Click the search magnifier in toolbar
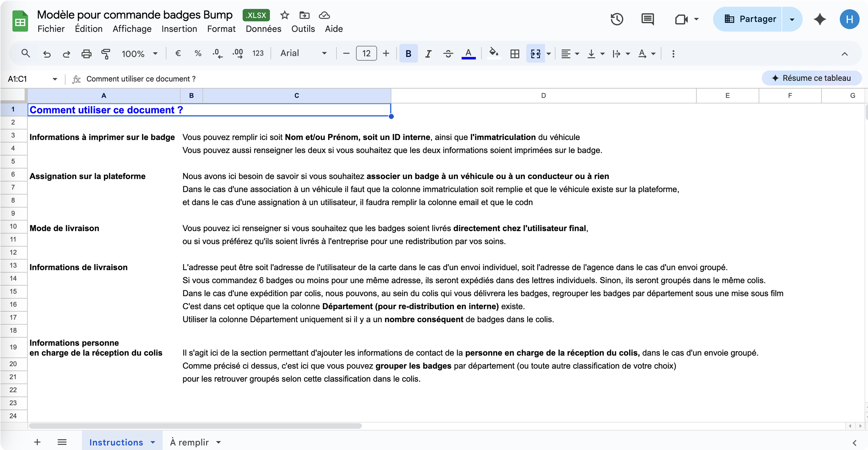This screenshot has height=450, width=868. 26,54
